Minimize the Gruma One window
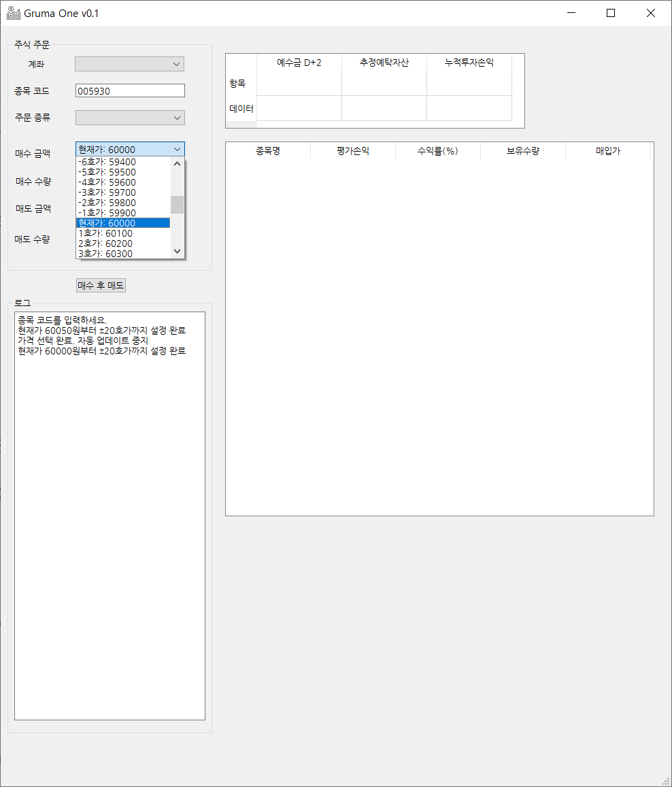The image size is (672, 787). [571, 12]
